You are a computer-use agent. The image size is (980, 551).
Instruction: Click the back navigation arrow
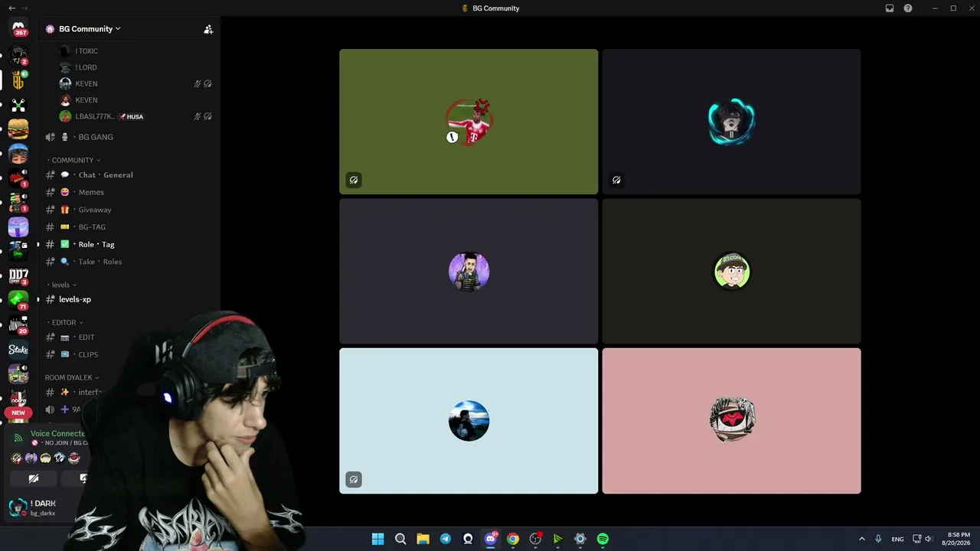pos(11,8)
